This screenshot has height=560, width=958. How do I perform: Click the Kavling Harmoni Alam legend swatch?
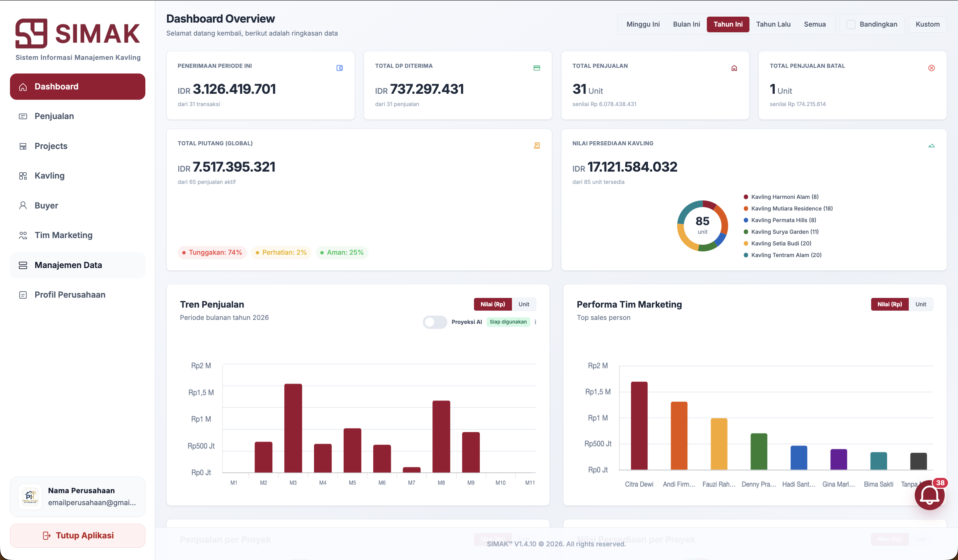click(745, 197)
